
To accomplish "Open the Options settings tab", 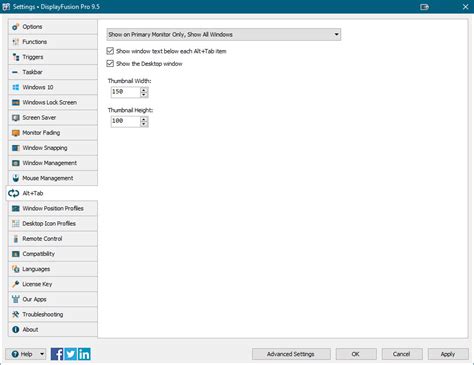I will (x=53, y=27).
